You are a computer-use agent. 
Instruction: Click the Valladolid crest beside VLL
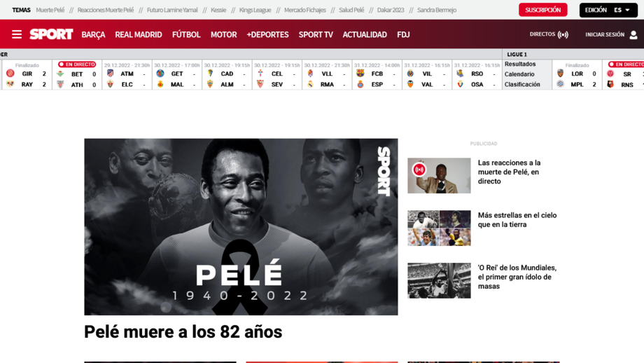coord(310,74)
